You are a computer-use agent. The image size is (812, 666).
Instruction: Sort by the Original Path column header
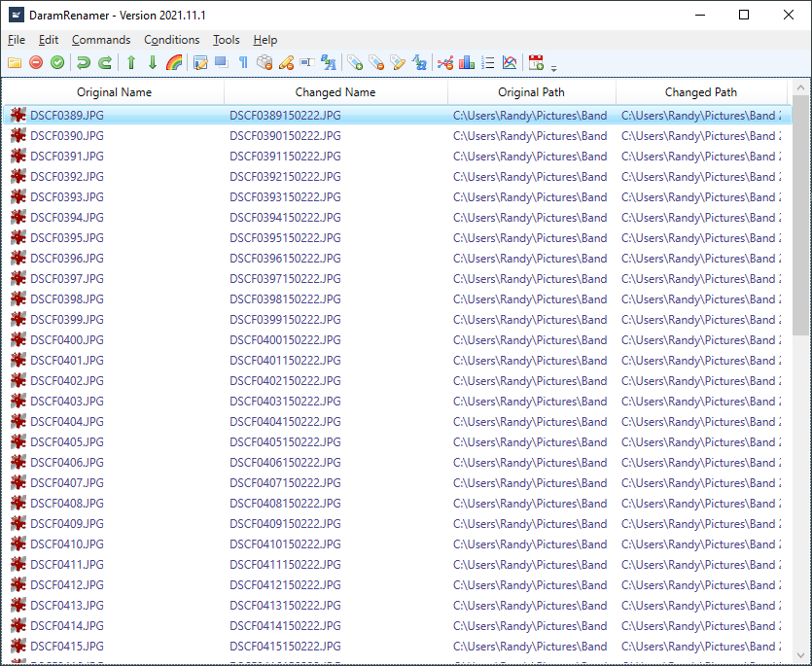531,92
